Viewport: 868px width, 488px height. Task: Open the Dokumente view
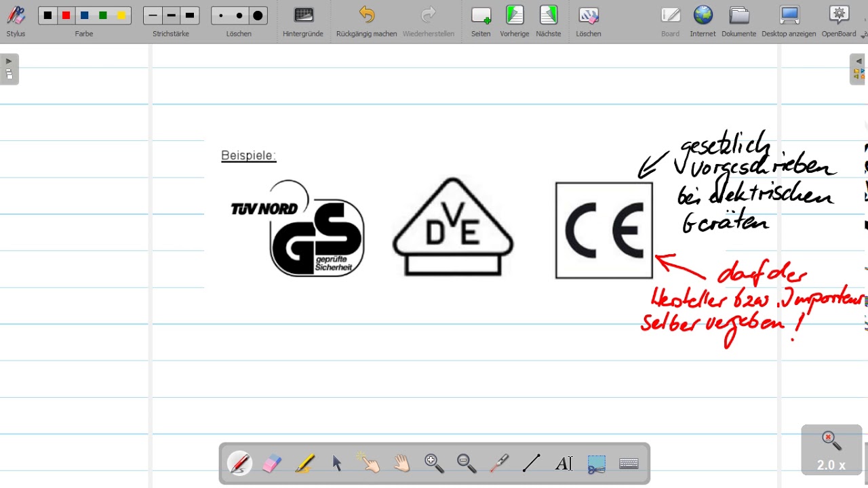coord(738,21)
